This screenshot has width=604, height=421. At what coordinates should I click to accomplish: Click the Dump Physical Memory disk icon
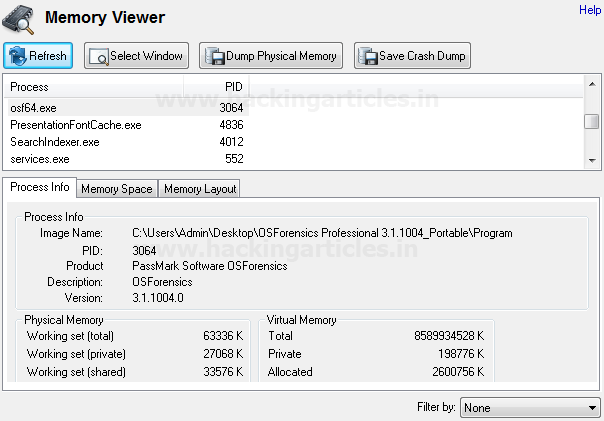pos(215,56)
